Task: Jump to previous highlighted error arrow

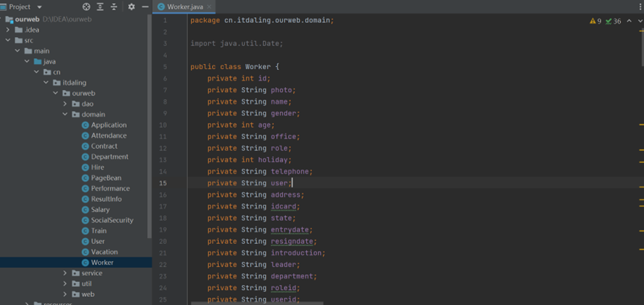Action: coord(629,21)
